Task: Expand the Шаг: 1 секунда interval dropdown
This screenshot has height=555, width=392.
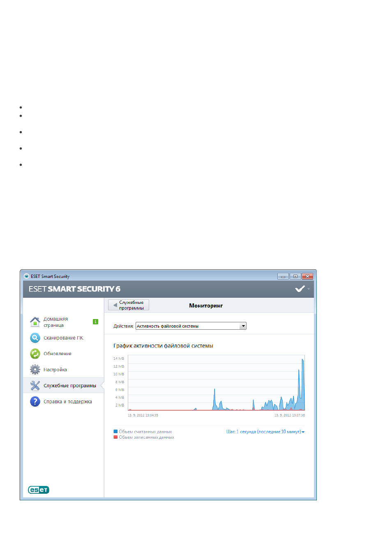Action: (265, 432)
